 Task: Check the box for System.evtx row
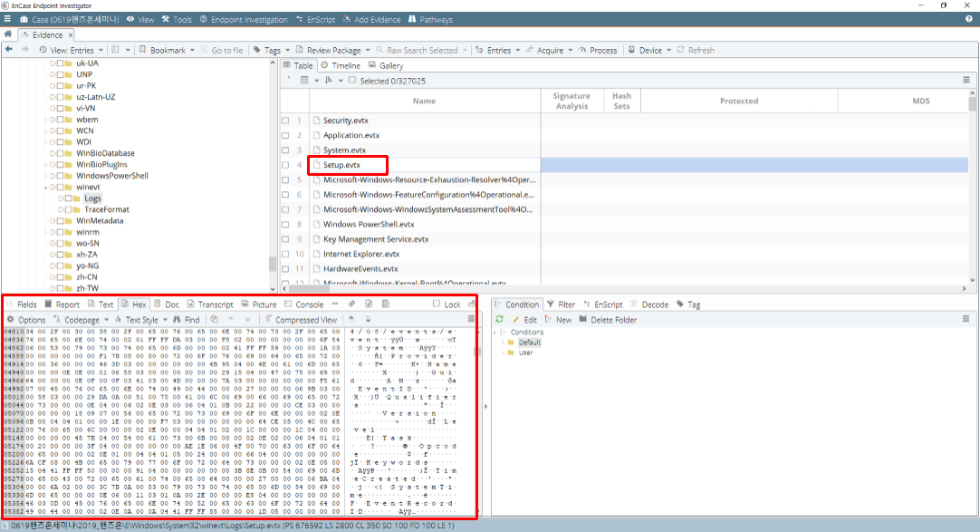click(285, 150)
